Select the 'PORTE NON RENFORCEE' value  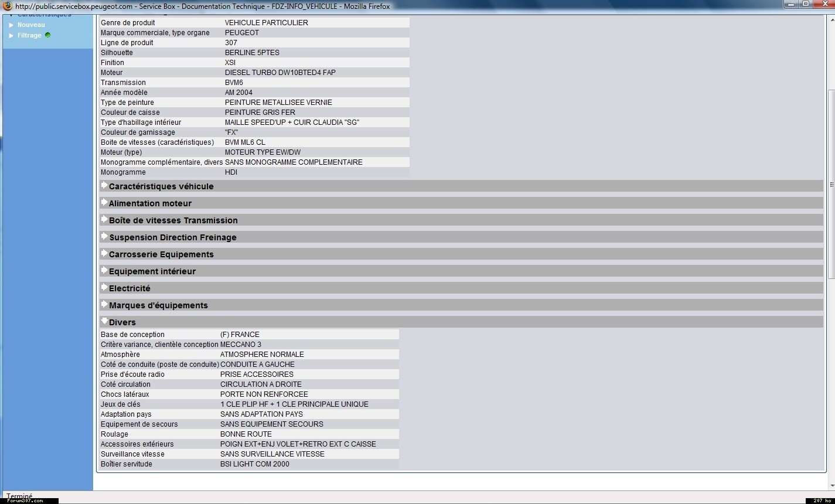point(264,394)
